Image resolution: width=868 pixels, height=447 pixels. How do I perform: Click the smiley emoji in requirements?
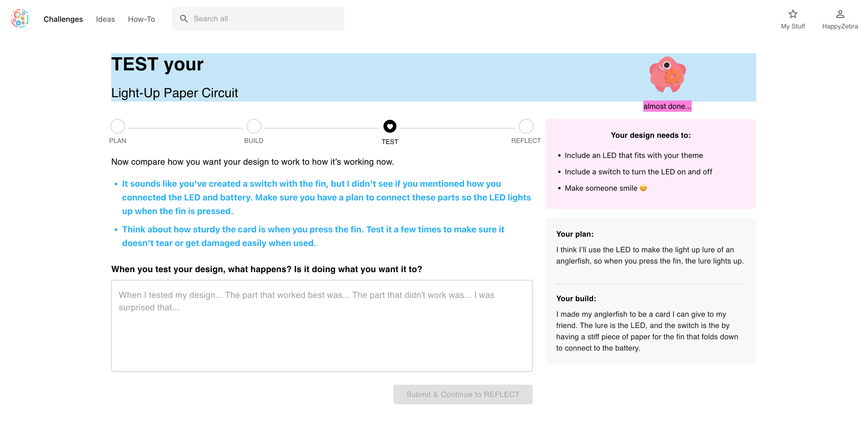pos(643,188)
